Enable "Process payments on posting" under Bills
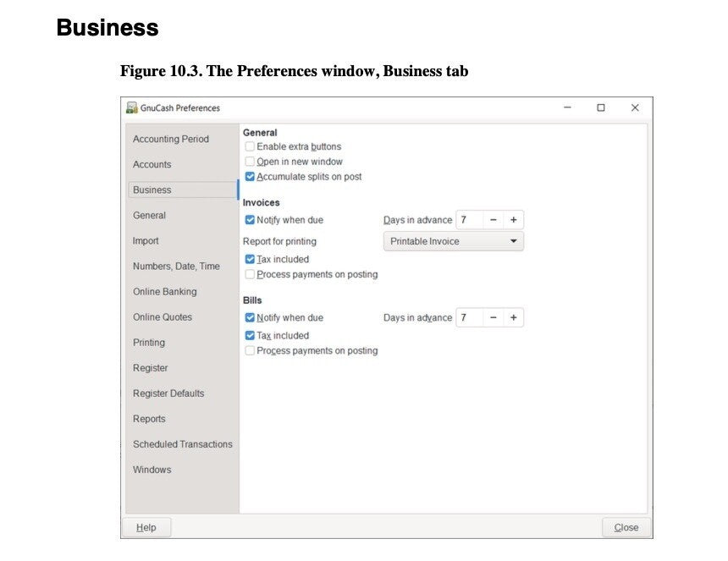The image size is (728, 561). 250,349
